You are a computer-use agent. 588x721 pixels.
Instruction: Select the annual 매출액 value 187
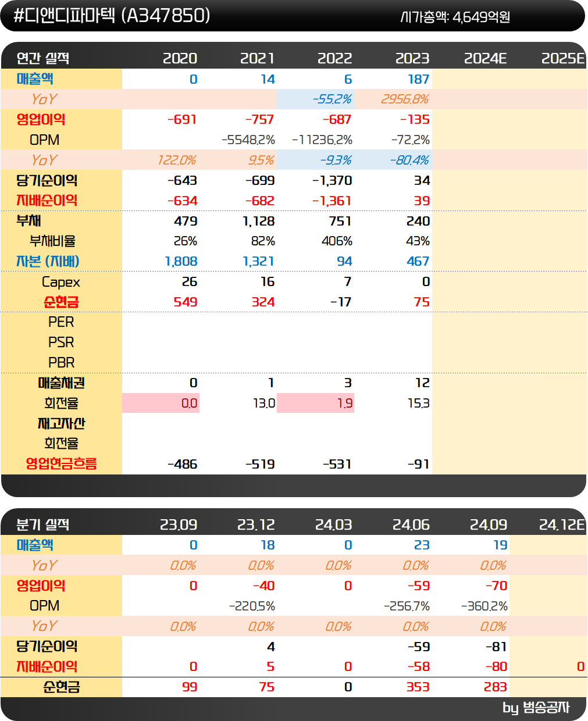pos(418,79)
